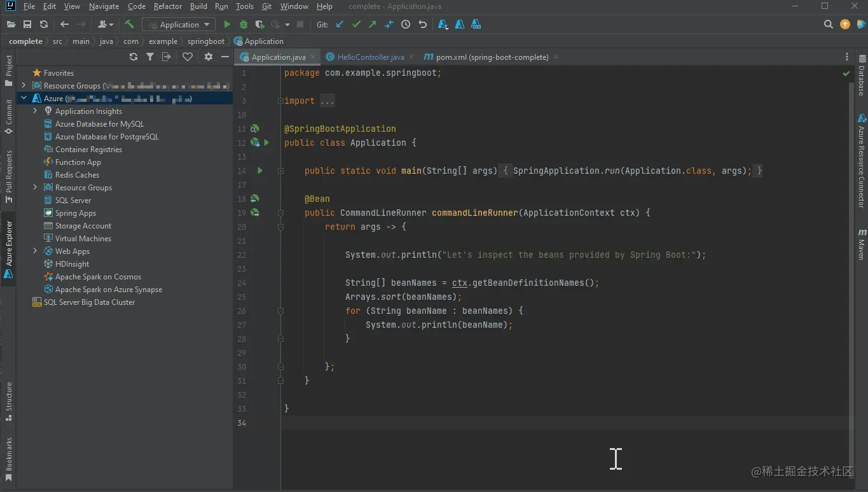Expand the top Resource Groups node
The height and width of the screenshot is (492, 868).
[x=24, y=85]
